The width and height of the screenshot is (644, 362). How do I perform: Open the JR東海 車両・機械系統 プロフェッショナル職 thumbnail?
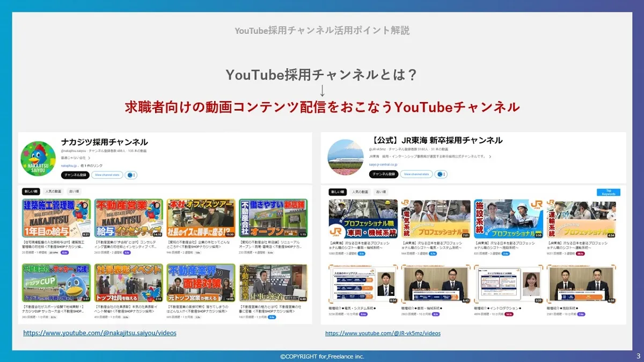click(363, 219)
